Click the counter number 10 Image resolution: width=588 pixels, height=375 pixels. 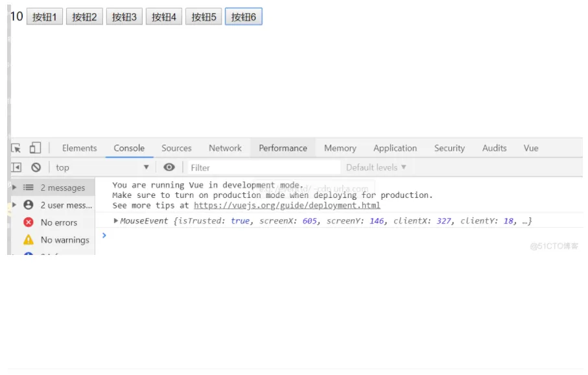click(16, 16)
